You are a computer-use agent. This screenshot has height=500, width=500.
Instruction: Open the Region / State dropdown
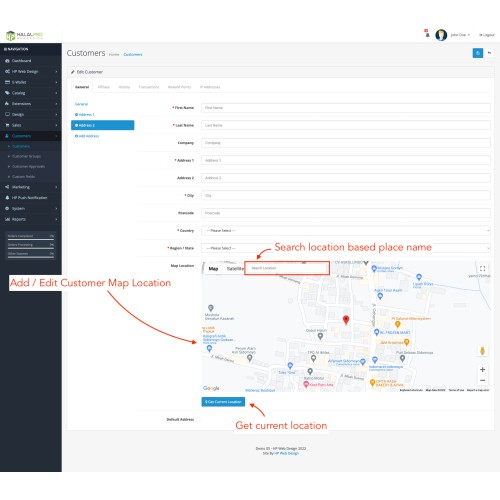[x=346, y=248]
